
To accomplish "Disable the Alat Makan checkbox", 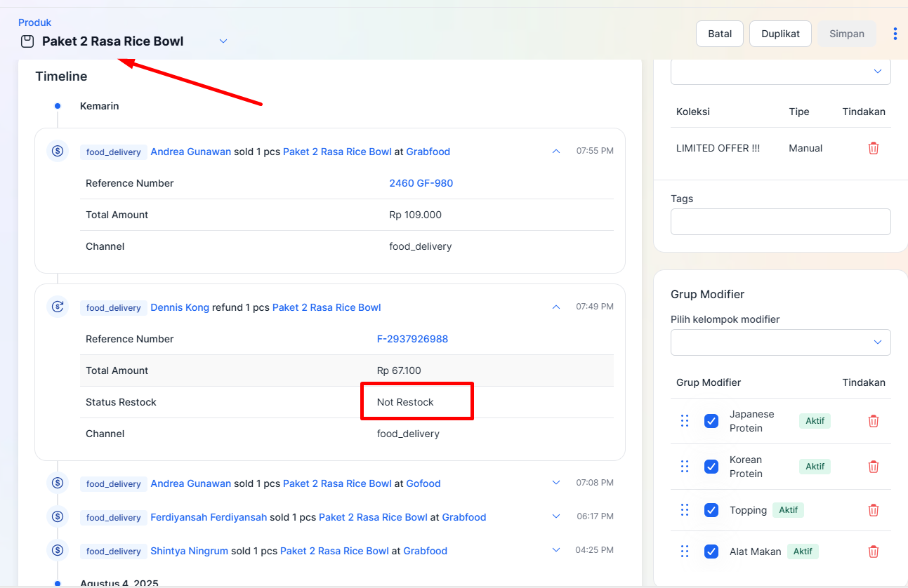I will click(711, 552).
